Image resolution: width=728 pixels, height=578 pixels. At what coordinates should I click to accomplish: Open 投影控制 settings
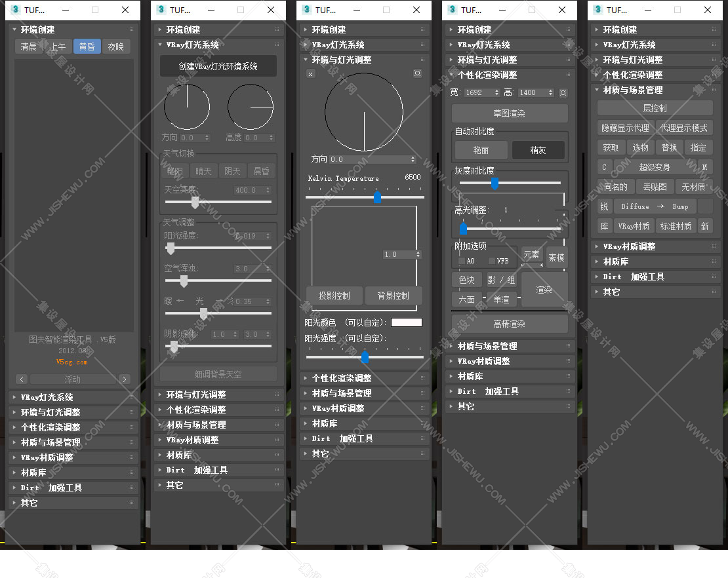pyautogui.click(x=334, y=296)
